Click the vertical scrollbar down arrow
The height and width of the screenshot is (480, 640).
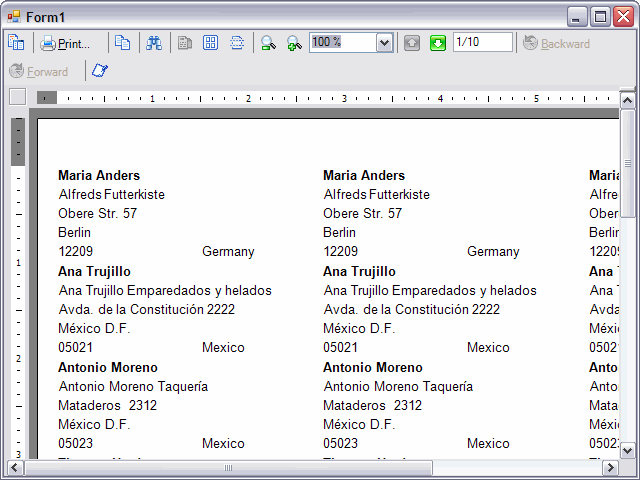(628, 451)
